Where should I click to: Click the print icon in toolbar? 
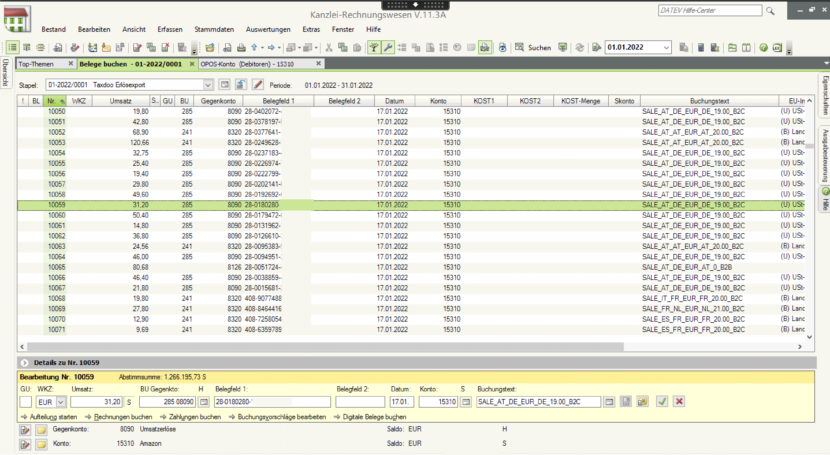coord(241,48)
